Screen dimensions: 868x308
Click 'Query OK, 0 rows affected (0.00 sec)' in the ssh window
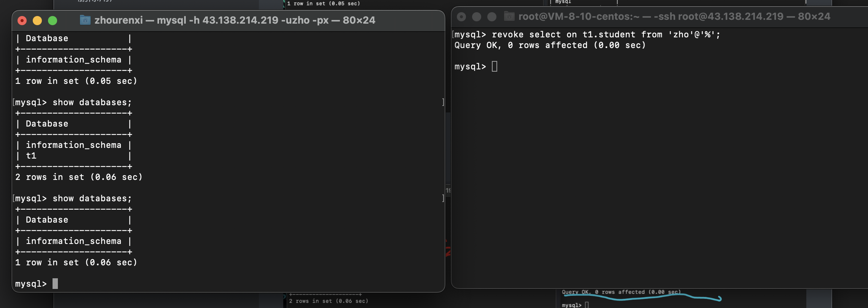pyautogui.click(x=550, y=45)
